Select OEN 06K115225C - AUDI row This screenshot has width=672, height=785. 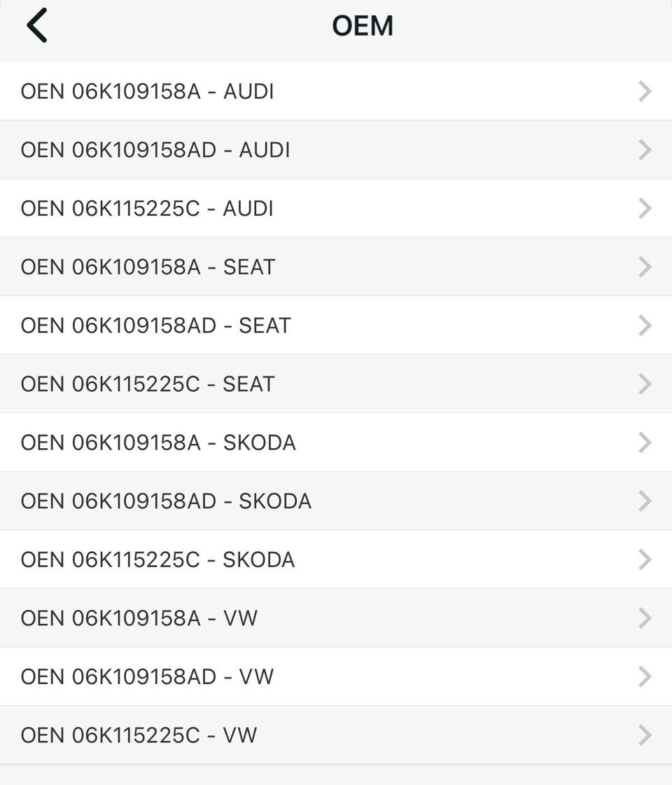[147, 209]
